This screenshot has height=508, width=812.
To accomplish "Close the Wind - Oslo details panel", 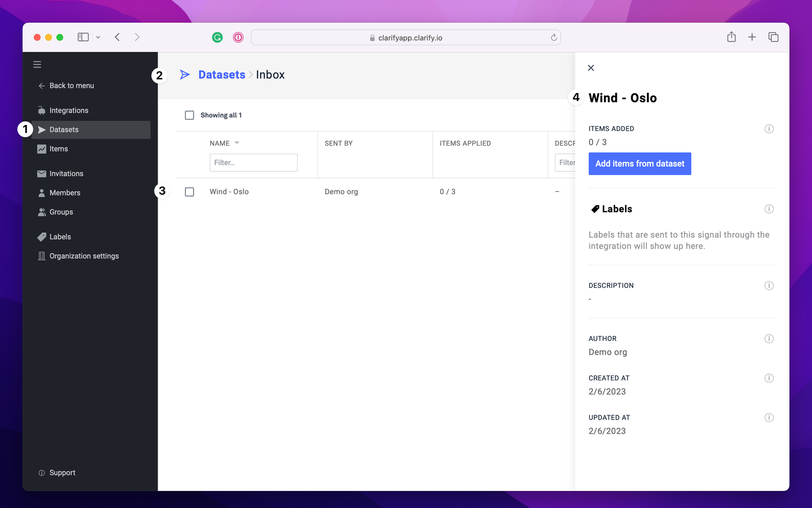I will tap(591, 68).
